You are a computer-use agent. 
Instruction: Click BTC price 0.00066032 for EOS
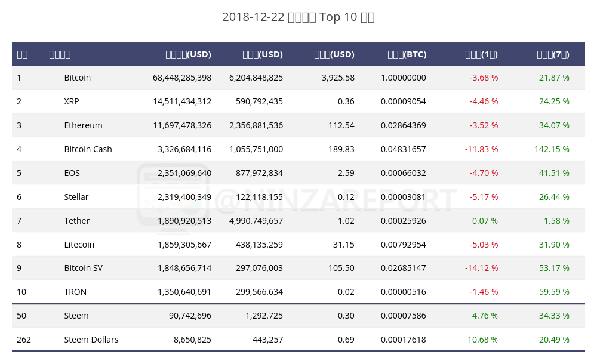coord(403,173)
